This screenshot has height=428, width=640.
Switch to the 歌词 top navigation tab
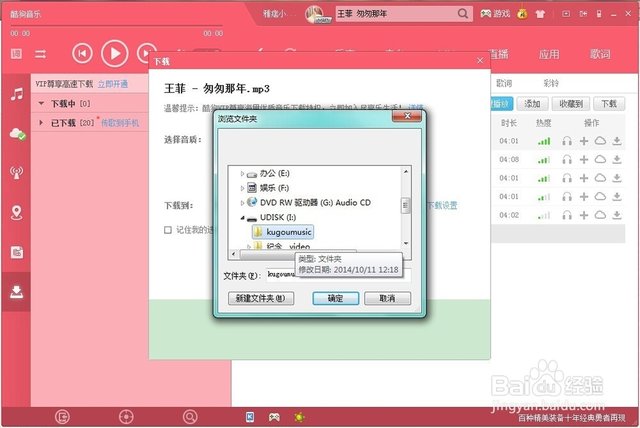click(600, 54)
